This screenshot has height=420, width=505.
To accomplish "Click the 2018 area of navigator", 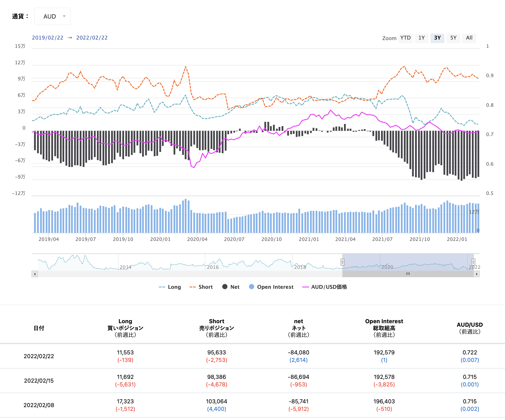I will point(300,267).
